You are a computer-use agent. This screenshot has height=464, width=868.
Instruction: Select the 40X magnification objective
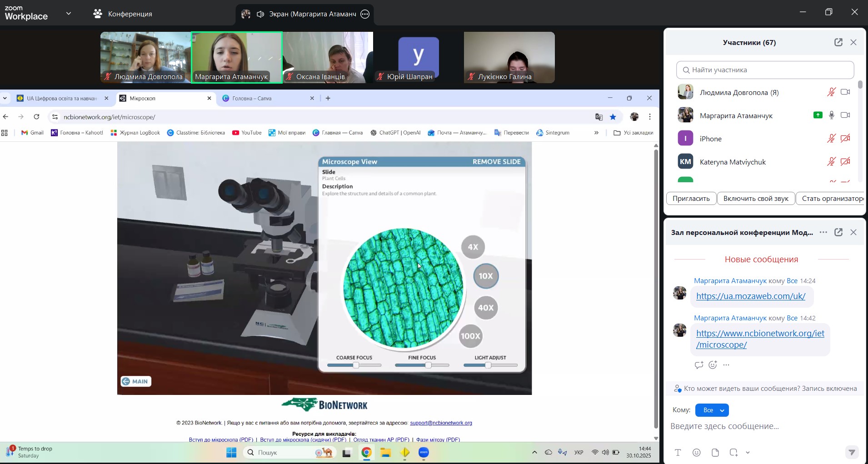pyautogui.click(x=485, y=308)
